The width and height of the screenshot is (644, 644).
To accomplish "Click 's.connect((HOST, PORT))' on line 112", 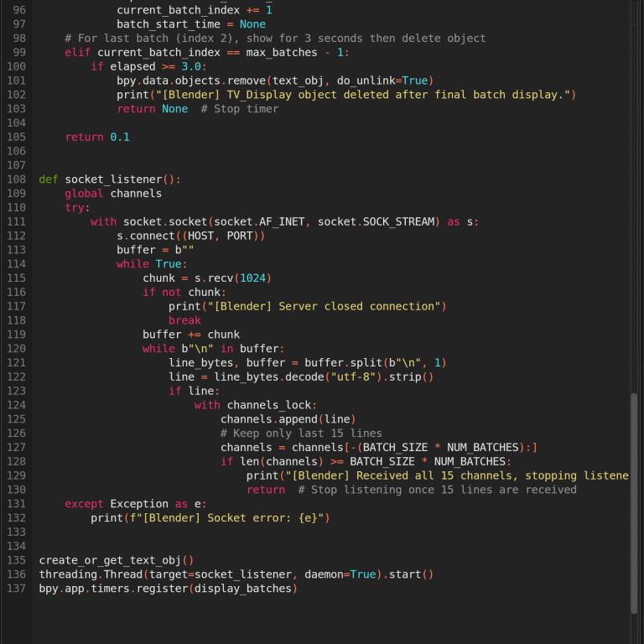I will pos(191,236).
